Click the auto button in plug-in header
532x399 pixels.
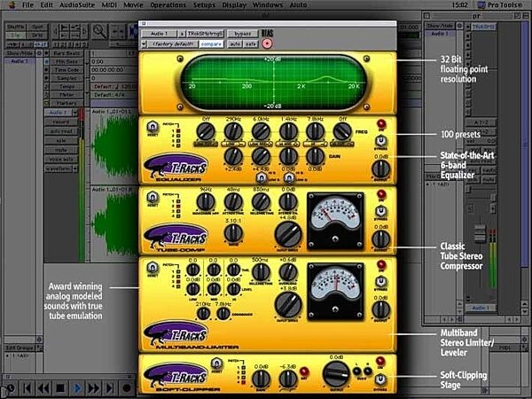tap(234, 44)
